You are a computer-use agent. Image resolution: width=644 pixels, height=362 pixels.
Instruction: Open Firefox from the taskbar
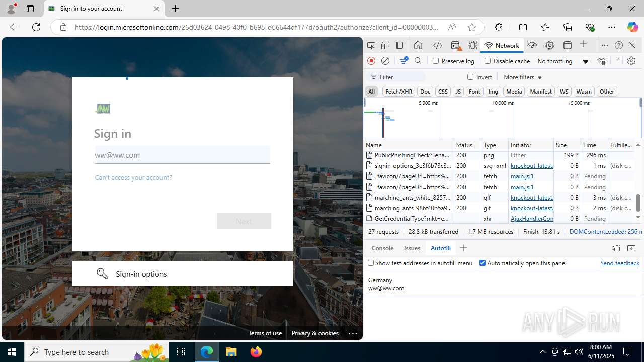(256, 352)
